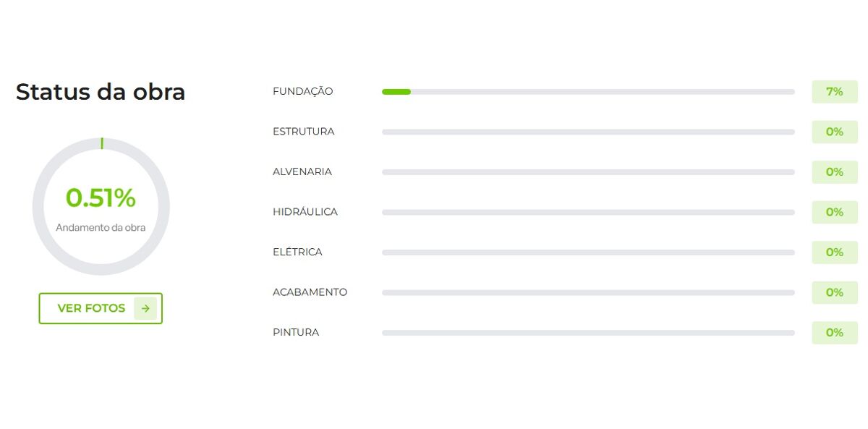Click the 0.51% overall progress value

101,198
